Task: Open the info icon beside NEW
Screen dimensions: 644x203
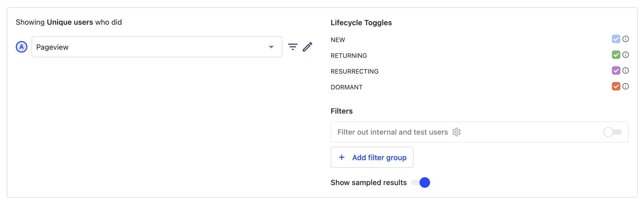Action: tap(626, 39)
